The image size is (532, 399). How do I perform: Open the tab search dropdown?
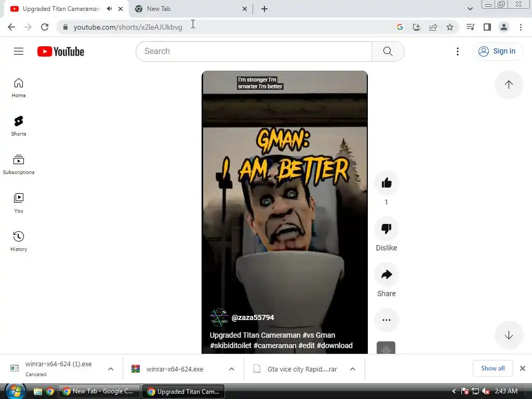(x=470, y=9)
